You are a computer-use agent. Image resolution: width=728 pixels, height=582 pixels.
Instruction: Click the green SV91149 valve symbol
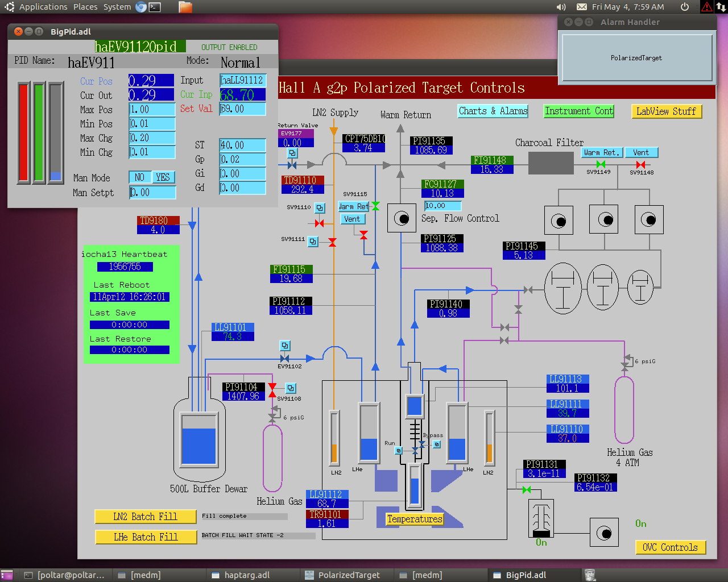pos(601,164)
